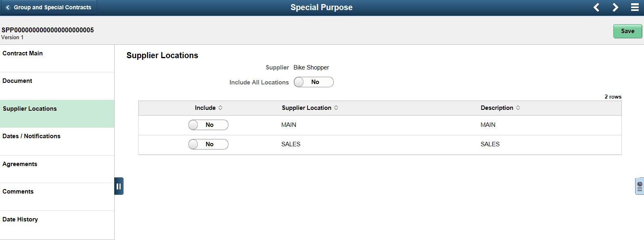Enable the Include switch for SALES location
This screenshot has height=240, width=644.
pos(208,144)
